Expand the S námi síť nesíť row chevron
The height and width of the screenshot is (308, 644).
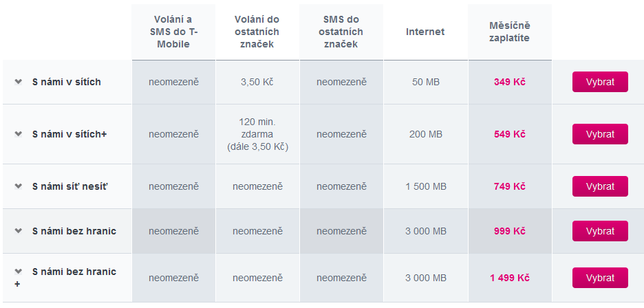tap(18, 186)
